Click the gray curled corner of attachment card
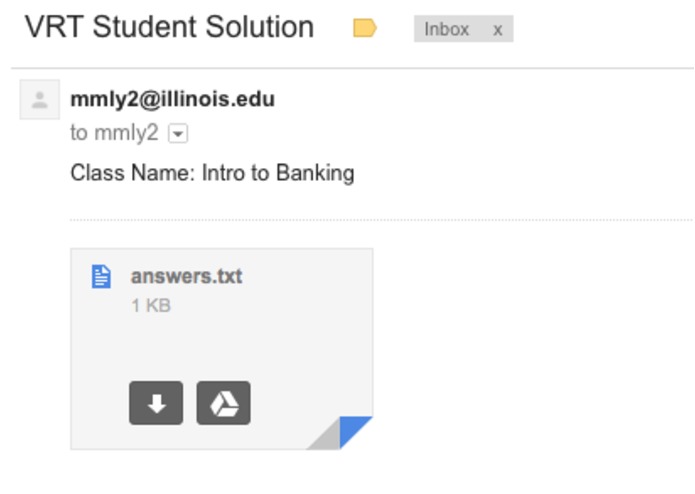The width and height of the screenshot is (695, 494). [x=324, y=435]
